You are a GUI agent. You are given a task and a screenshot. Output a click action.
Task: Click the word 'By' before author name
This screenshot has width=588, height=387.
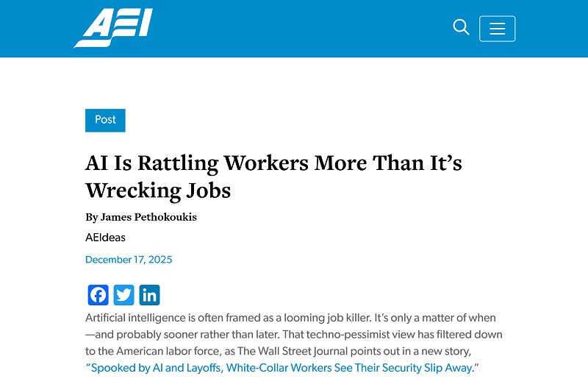(x=91, y=218)
